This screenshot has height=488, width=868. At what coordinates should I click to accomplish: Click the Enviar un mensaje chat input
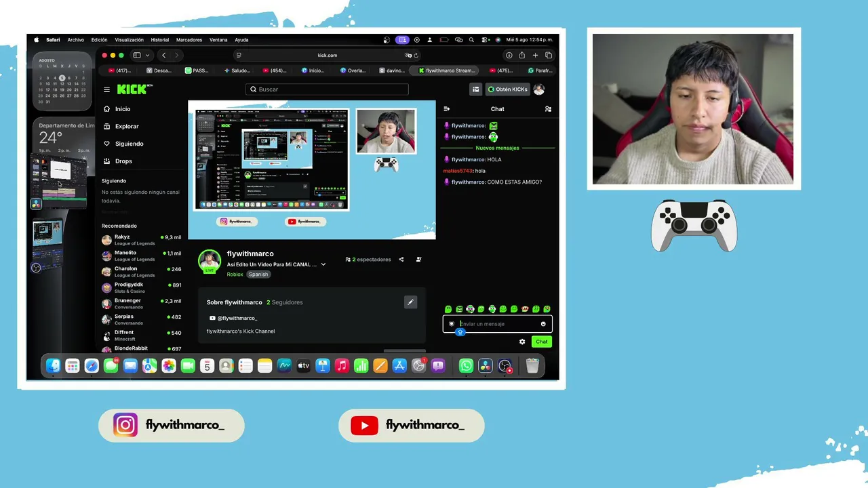click(x=498, y=324)
